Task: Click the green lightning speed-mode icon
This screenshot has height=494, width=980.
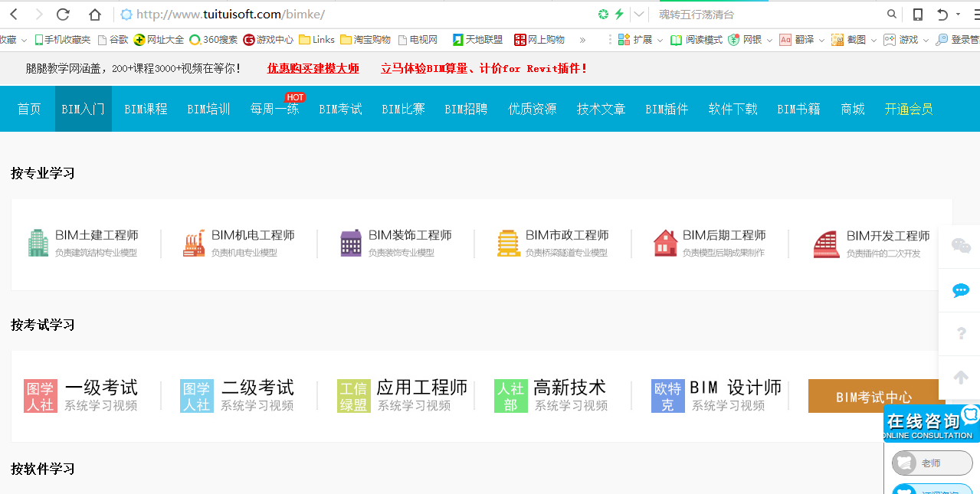Action: pyautogui.click(x=619, y=14)
